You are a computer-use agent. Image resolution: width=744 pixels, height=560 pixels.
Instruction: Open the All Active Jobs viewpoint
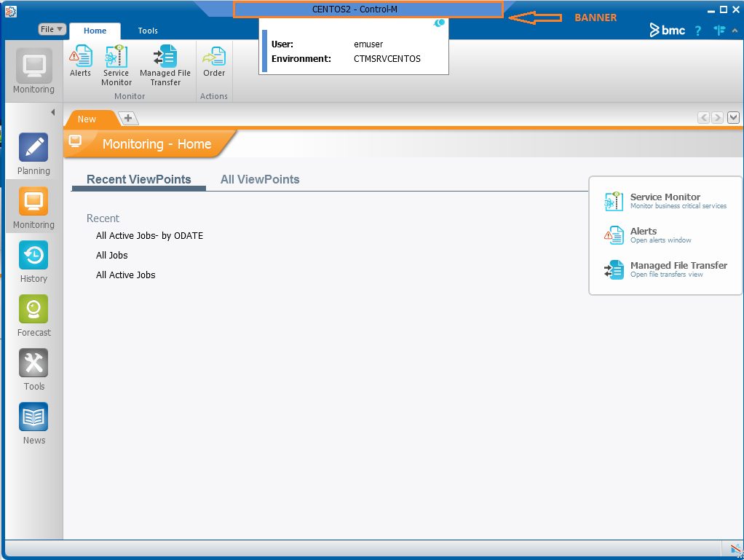tap(125, 275)
